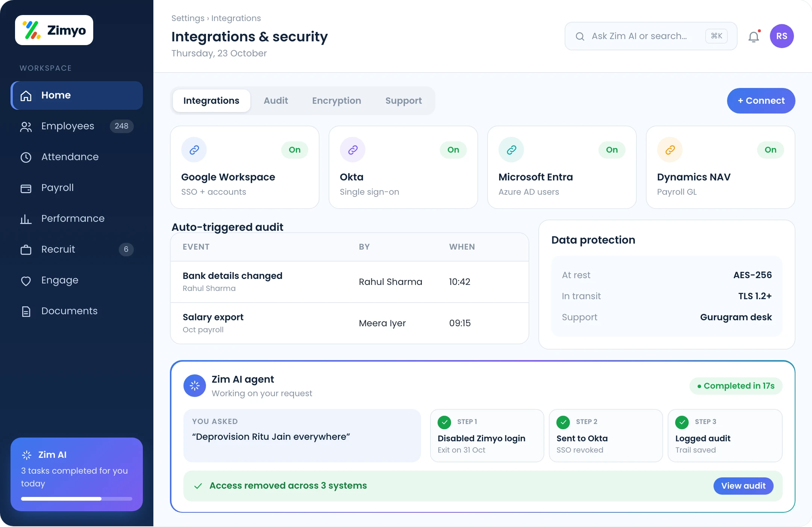Click the AES-256 value

753,275
